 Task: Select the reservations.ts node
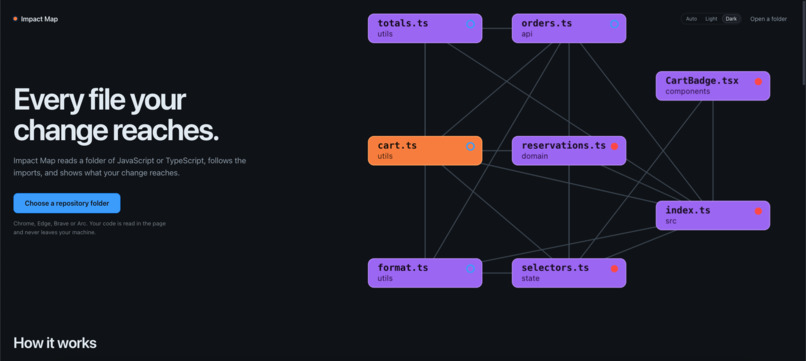569,151
